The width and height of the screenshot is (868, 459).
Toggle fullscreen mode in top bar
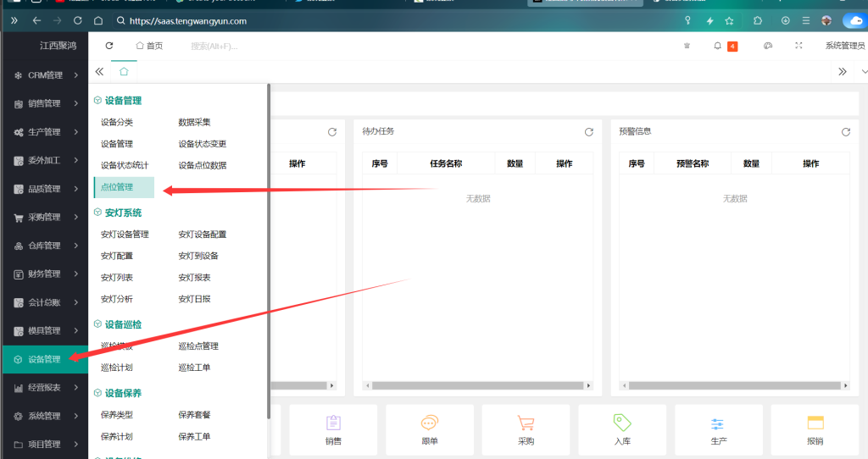click(x=798, y=46)
